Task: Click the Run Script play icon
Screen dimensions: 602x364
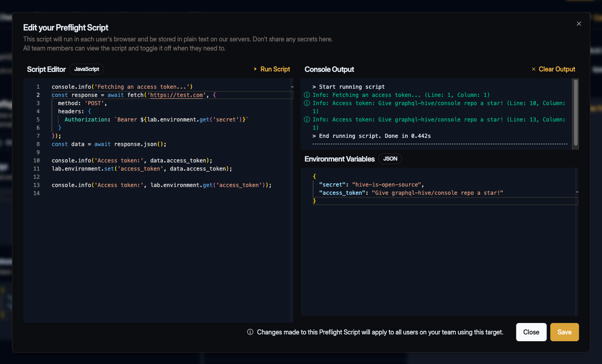Action: click(x=255, y=69)
